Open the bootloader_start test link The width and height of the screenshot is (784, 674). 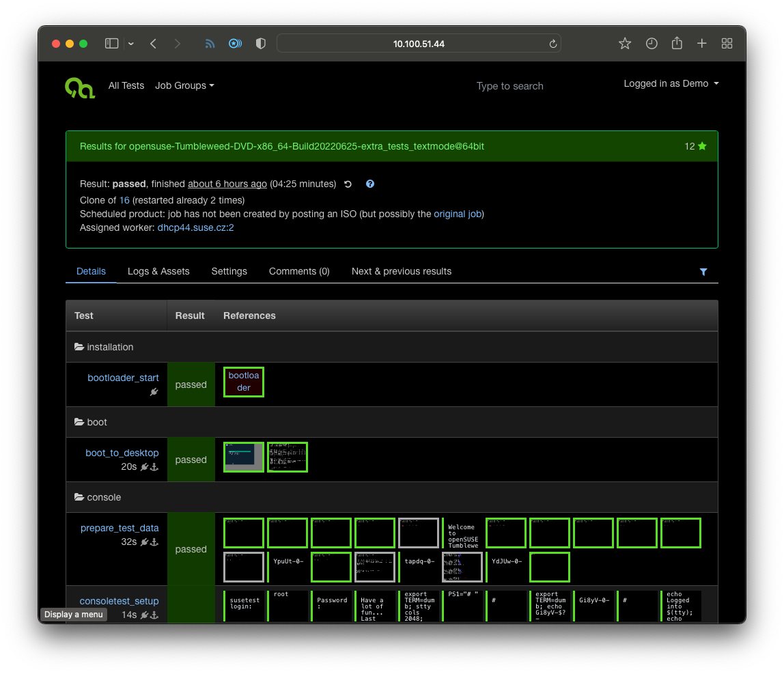point(123,378)
